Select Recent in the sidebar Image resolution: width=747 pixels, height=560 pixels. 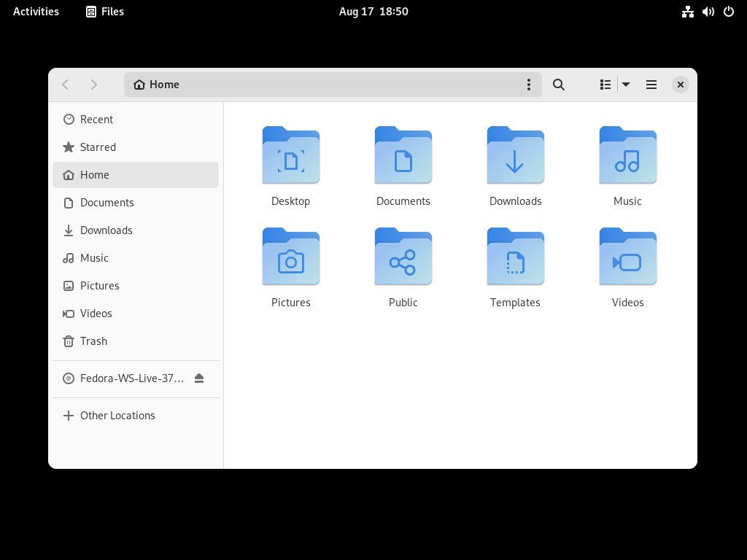click(x=136, y=120)
